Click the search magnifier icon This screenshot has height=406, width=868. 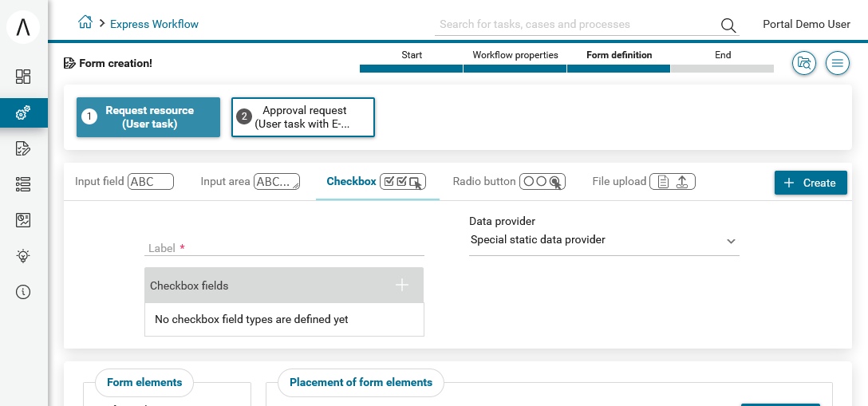728,25
